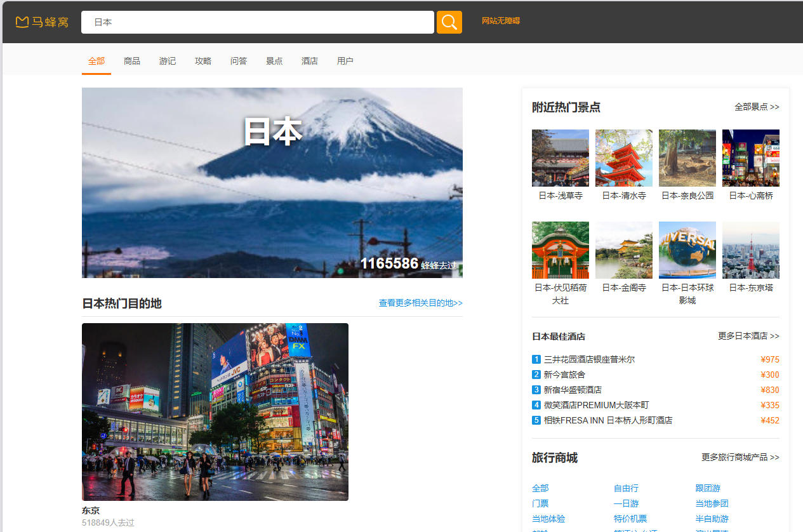Click in the search field containing 日本
Screen dimensions: 803x532
pos(257,22)
